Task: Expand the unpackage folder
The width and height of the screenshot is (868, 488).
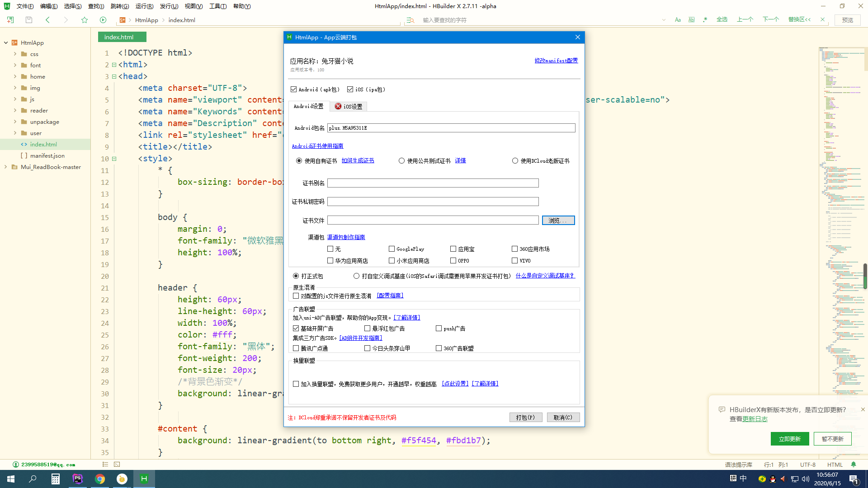Action: point(15,122)
